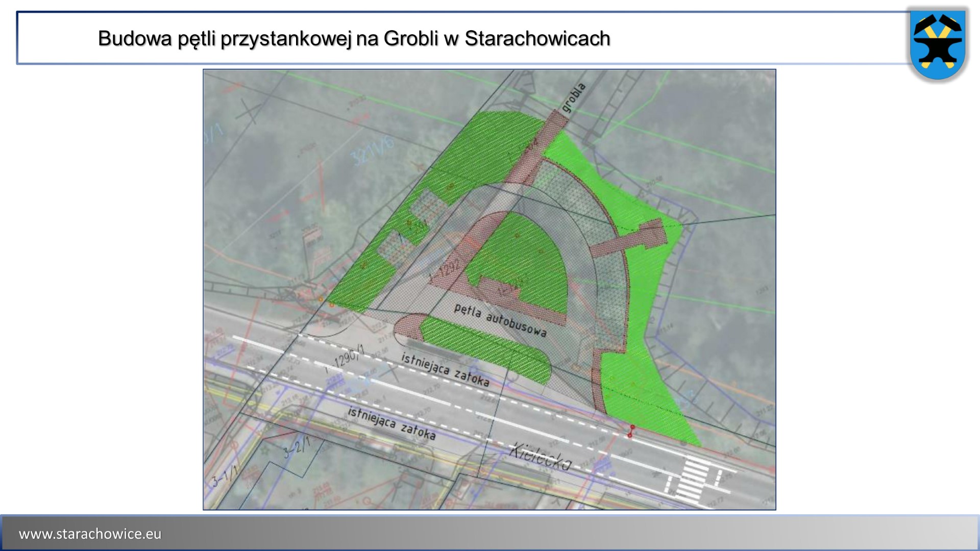Click the '1-1290/1' parcel label
980x551 pixels.
coord(346,358)
